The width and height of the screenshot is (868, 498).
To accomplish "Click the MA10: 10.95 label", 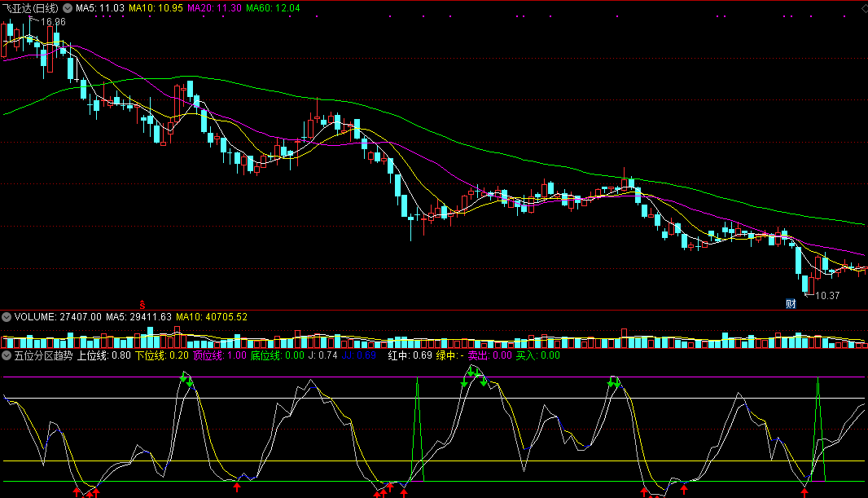I will [x=156, y=8].
